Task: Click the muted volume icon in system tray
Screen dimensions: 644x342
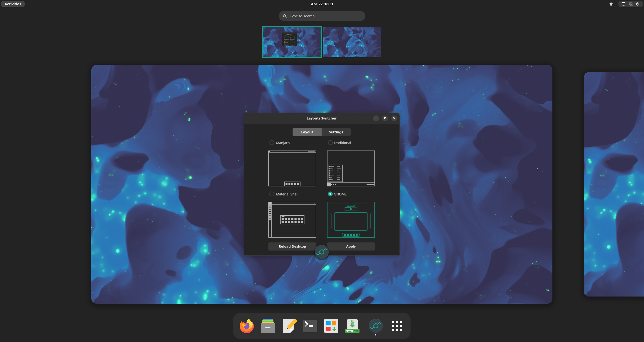Action: [x=630, y=4]
